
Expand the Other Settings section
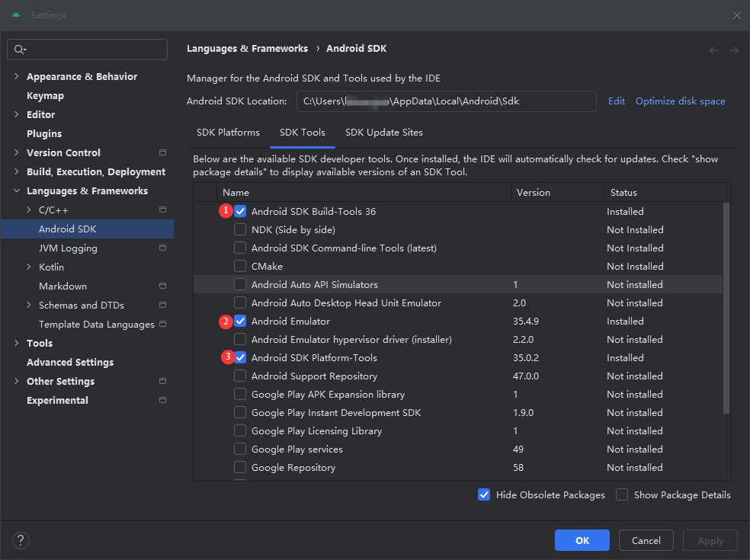tap(16, 381)
